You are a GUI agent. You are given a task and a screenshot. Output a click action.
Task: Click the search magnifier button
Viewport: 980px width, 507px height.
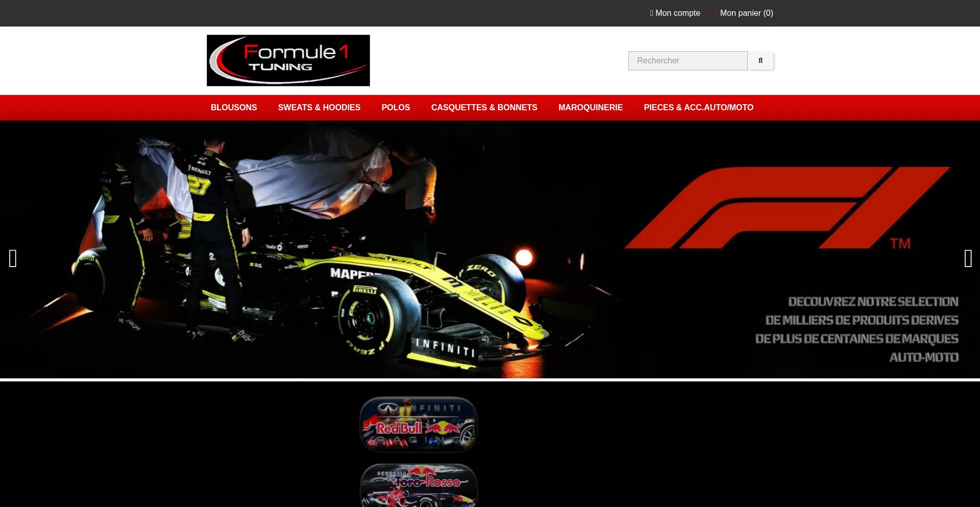click(761, 61)
